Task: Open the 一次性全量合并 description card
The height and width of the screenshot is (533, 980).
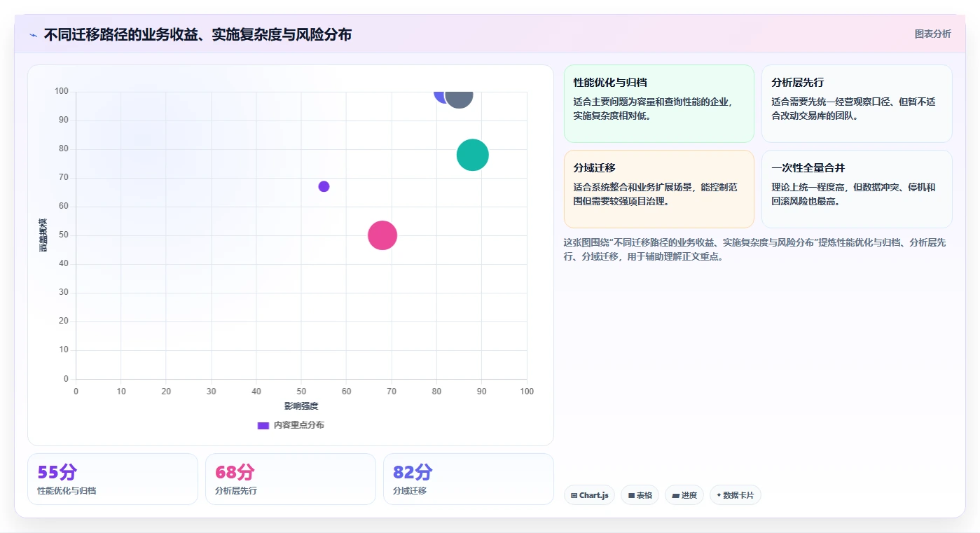Action: [857, 189]
